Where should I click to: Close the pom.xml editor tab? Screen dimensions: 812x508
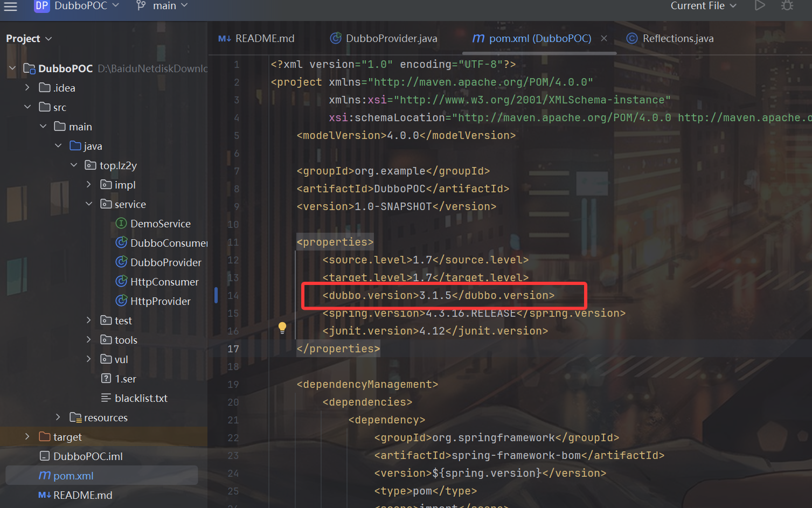[604, 38]
